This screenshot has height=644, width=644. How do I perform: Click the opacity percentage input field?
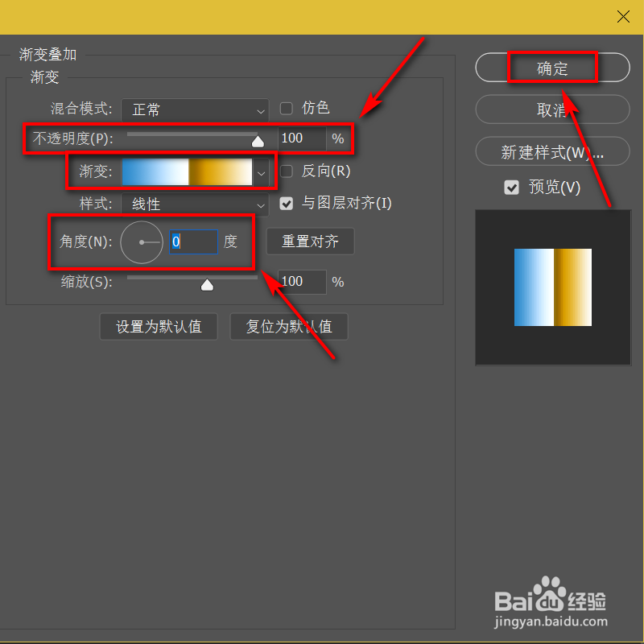coord(302,138)
